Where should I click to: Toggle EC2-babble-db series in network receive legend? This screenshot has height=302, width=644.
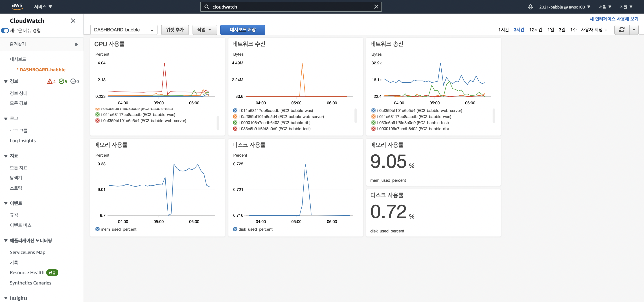tap(235, 123)
